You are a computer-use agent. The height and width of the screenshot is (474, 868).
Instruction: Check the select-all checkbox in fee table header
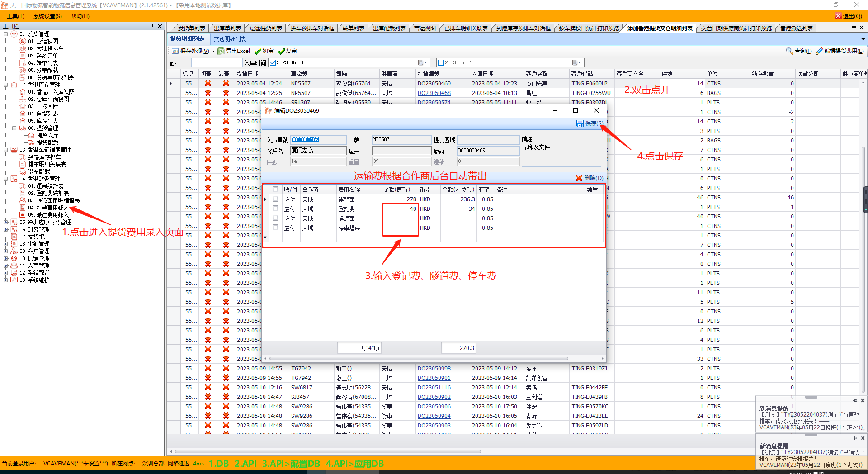pos(275,190)
